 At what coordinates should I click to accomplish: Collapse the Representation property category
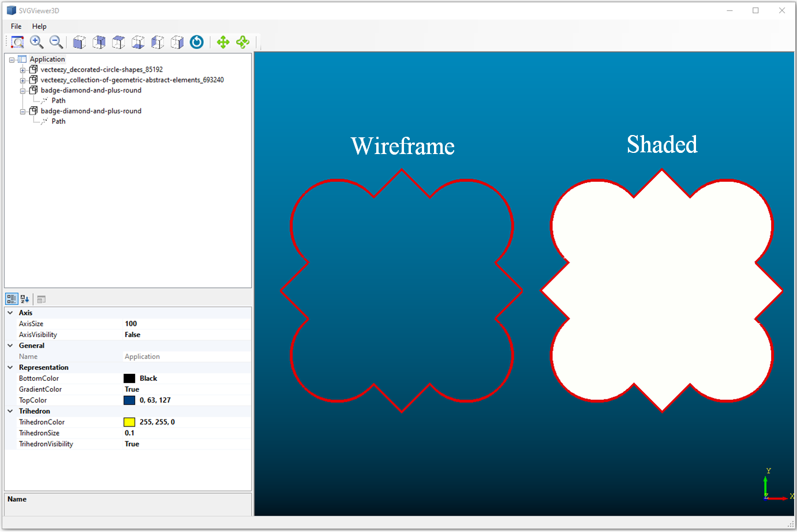10,368
